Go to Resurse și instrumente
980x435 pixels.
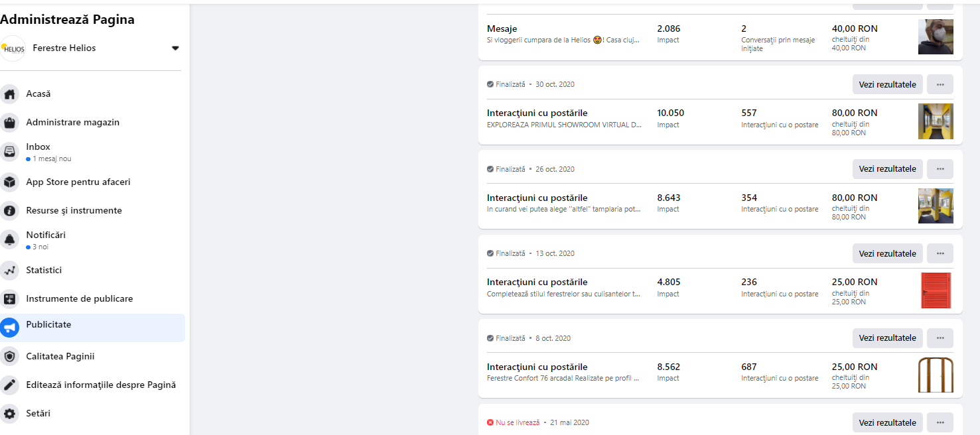coord(74,211)
